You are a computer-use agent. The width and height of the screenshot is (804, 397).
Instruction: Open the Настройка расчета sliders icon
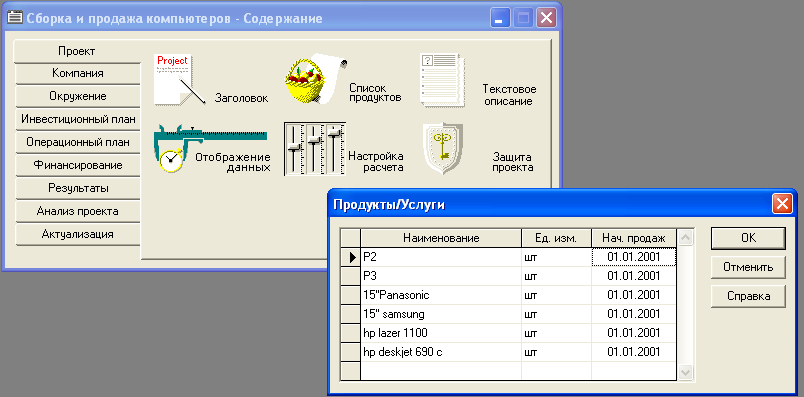click(x=315, y=149)
